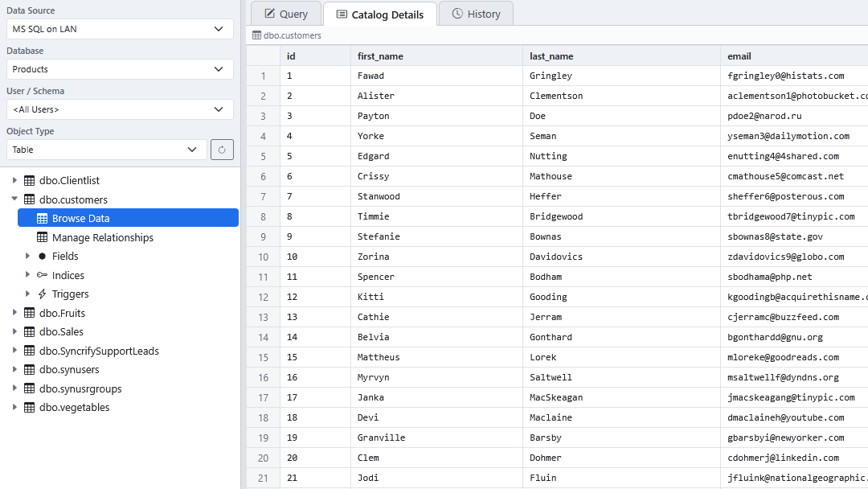
Task: Click the first name cell Granville
Action: pos(436,438)
